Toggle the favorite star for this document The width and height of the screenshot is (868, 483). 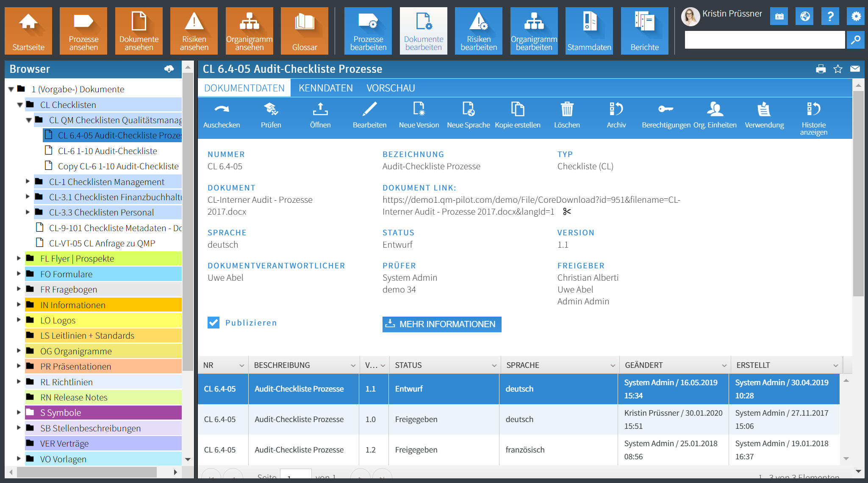pyautogui.click(x=837, y=69)
